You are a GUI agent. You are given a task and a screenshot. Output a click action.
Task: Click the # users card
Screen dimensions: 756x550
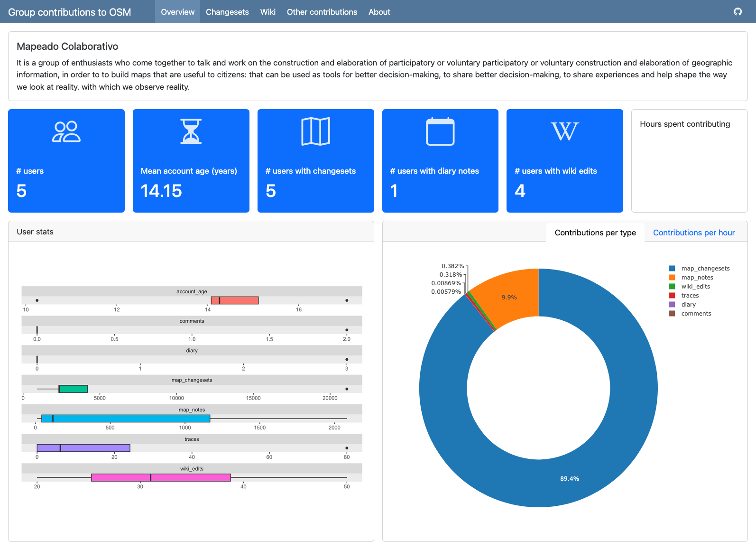click(x=66, y=161)
